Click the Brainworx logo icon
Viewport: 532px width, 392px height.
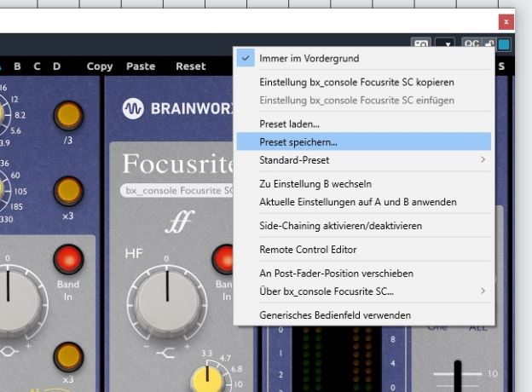pyautogui.click(x=133, y=108)
